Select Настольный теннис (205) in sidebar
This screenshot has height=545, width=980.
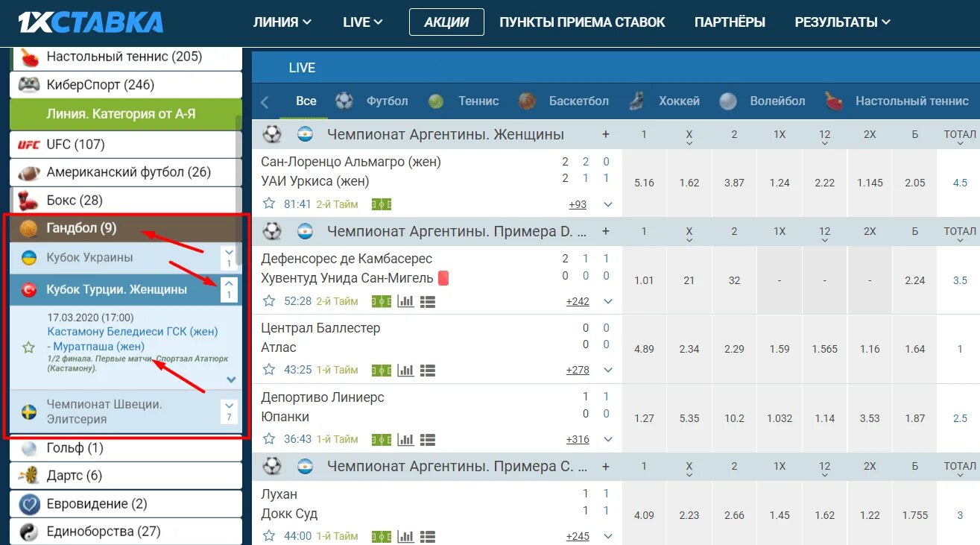(x=126, y=57)
